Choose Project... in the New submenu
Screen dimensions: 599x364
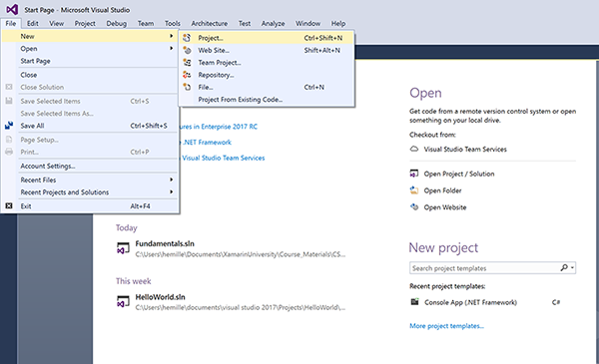267,37
